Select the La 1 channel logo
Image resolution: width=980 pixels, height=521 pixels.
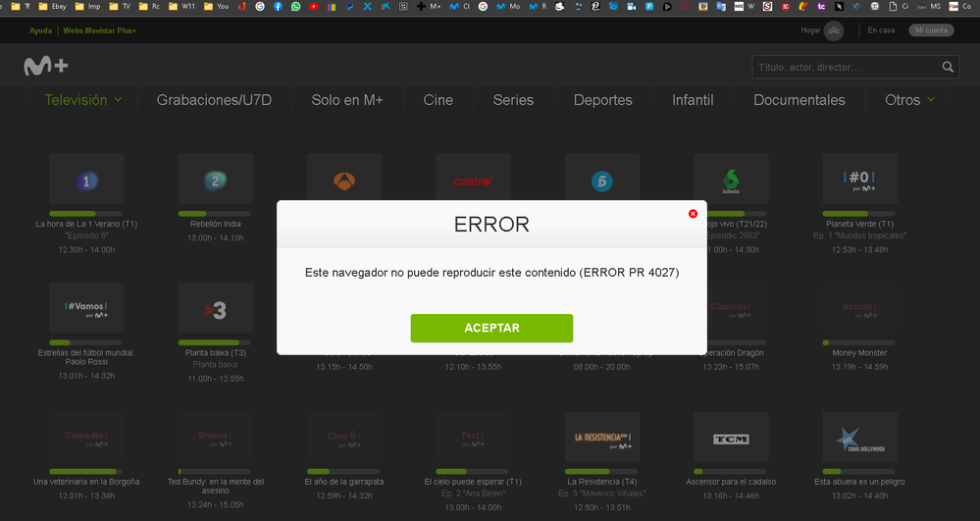point(86,180)
